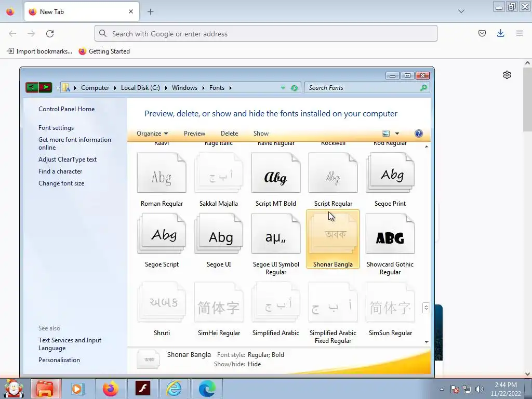Select the Segoe UI font icon
Screen dimensions: 532x399
[219, 234]
